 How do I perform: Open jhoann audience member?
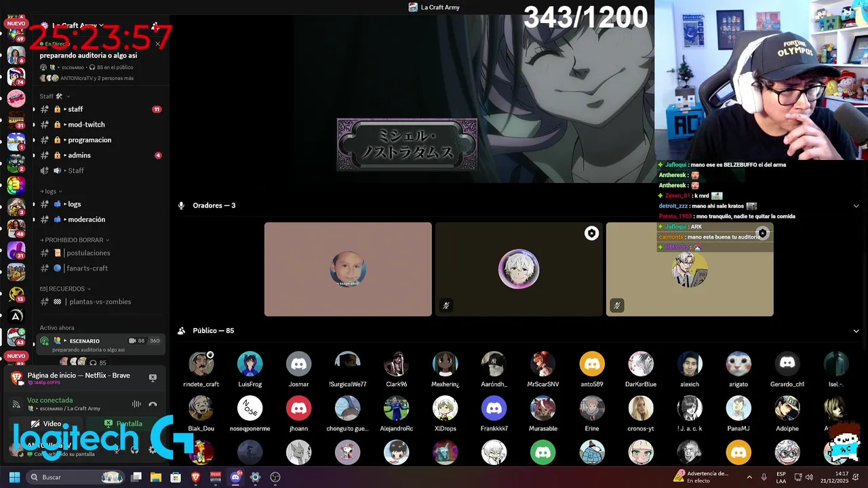tap(298, 414)
